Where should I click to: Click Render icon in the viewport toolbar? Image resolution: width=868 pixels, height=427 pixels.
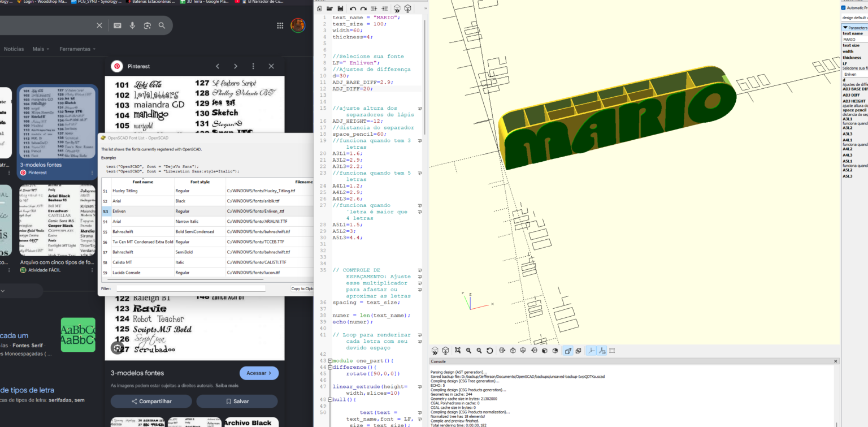(445, 351)
